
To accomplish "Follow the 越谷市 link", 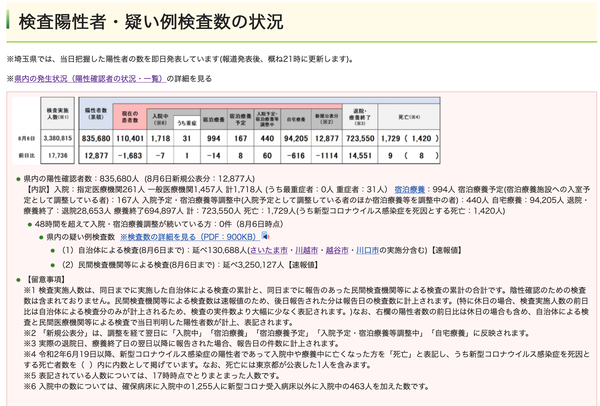I will (337, 250).
